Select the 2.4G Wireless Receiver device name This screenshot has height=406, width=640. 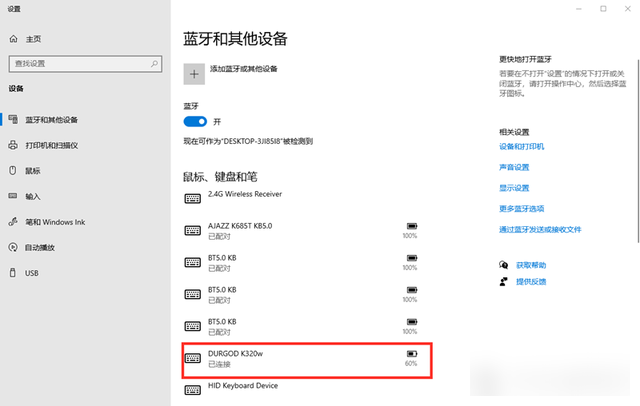pyautogui.click(x=245, y=194)
